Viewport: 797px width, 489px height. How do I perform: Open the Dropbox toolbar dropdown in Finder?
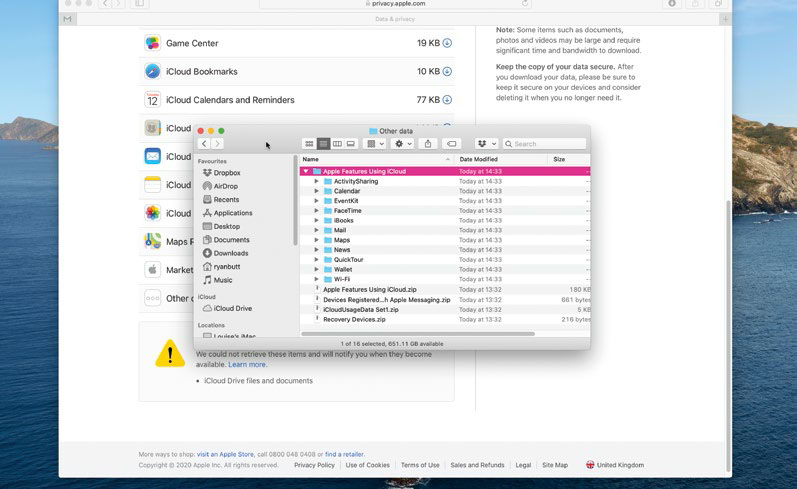486,144
